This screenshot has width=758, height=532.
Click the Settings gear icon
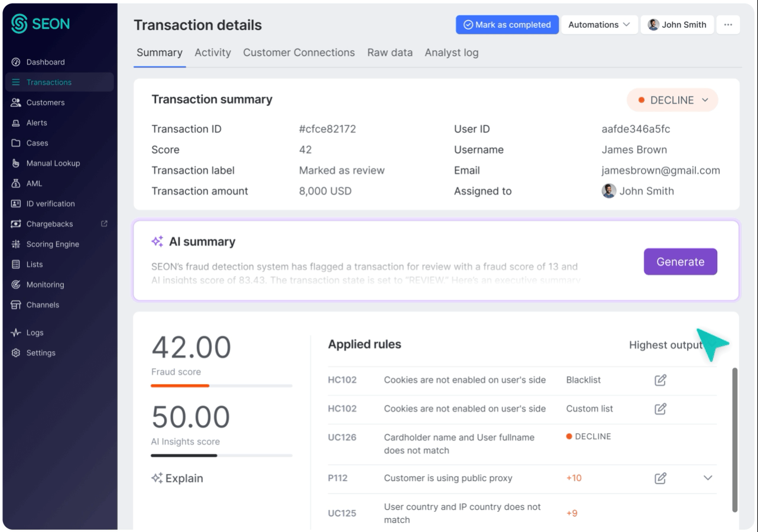pyautogui.click(x=16, y=353)
